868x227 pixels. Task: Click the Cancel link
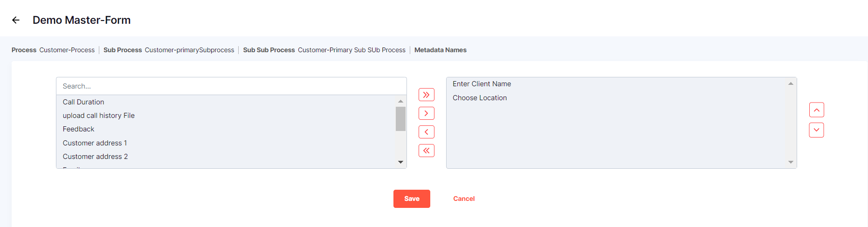[x=464, y=199]
